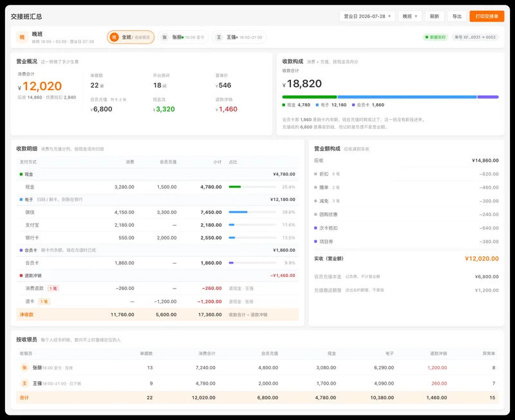Click the 1笔 badge beside 退卡
Screen dimensions: 515x420
tap(44, 301)
